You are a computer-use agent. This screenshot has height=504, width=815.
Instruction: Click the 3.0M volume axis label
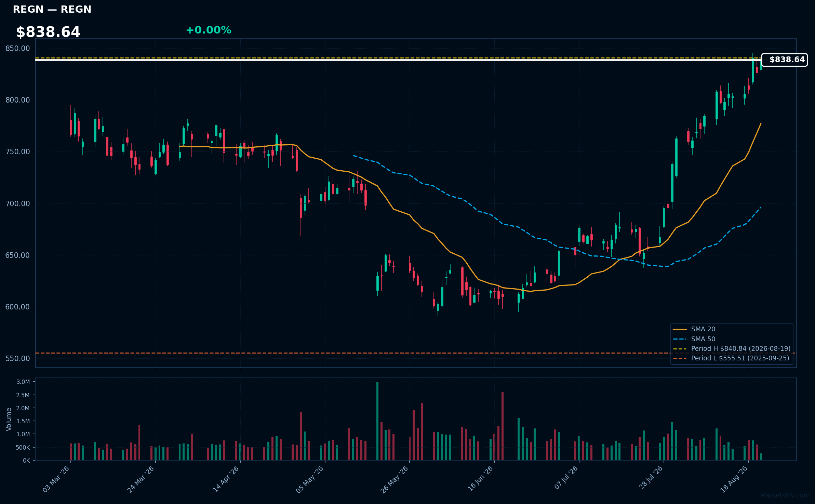click(x=23, y=382)
